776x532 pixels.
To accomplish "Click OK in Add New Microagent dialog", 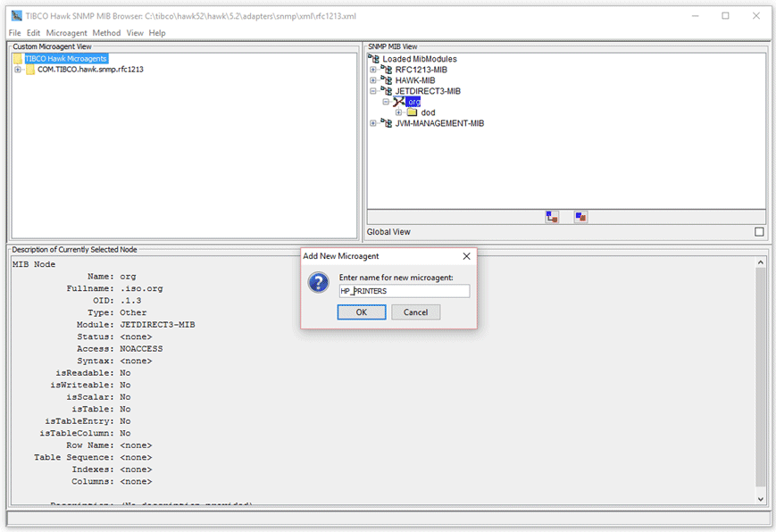I will pyautogui.click(x=362, y=312).
